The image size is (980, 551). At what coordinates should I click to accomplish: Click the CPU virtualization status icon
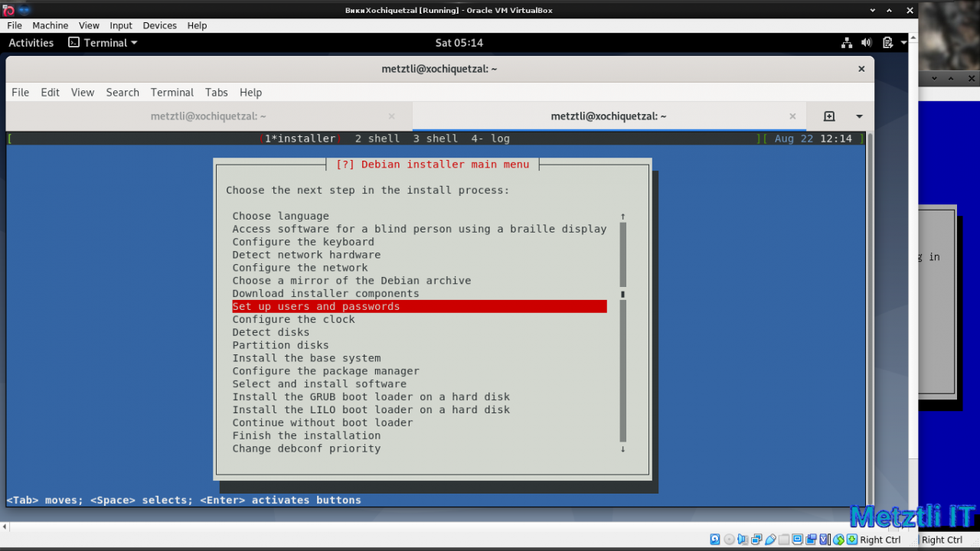tap(825, 540)
